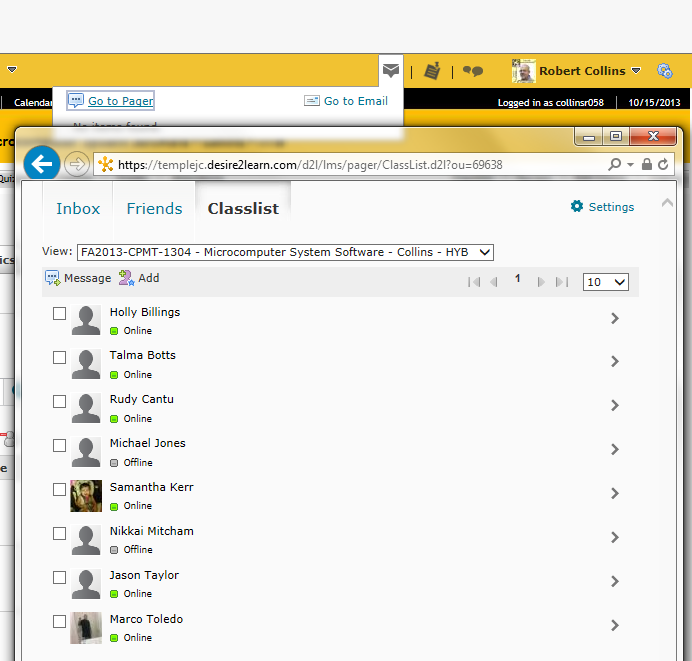Click the blue browser back arrow button
Image resolution: width=692 pixels, height=661 pixels.
coord(42,164)
